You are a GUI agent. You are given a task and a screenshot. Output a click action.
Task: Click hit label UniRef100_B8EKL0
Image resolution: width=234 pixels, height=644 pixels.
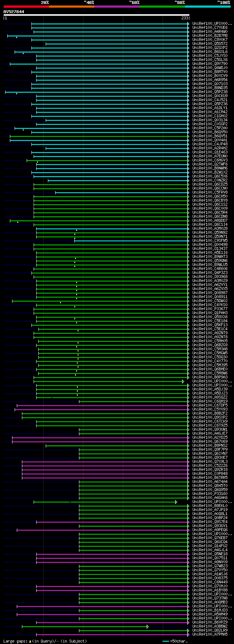(x=210, y=506)
